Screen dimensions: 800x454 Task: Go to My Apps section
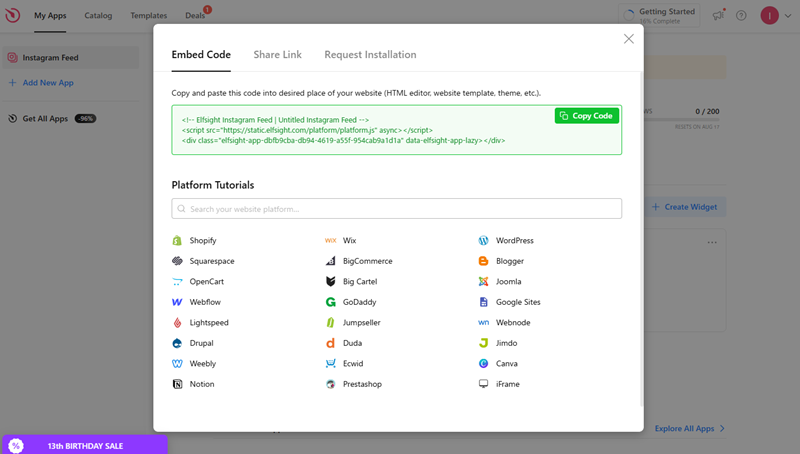click(50, 15)
